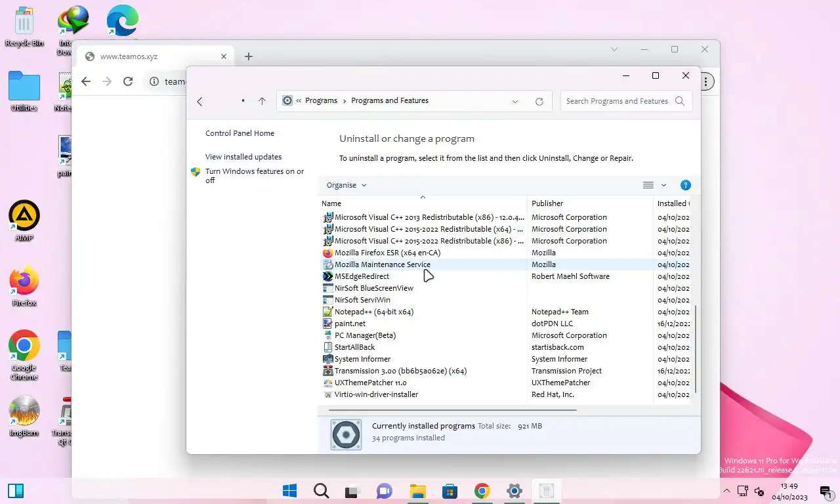Screen dimensions: 840x504
Task: Click the horizontal scrollbar below program list
Action: pyautogui.click(x=453, y=410)
